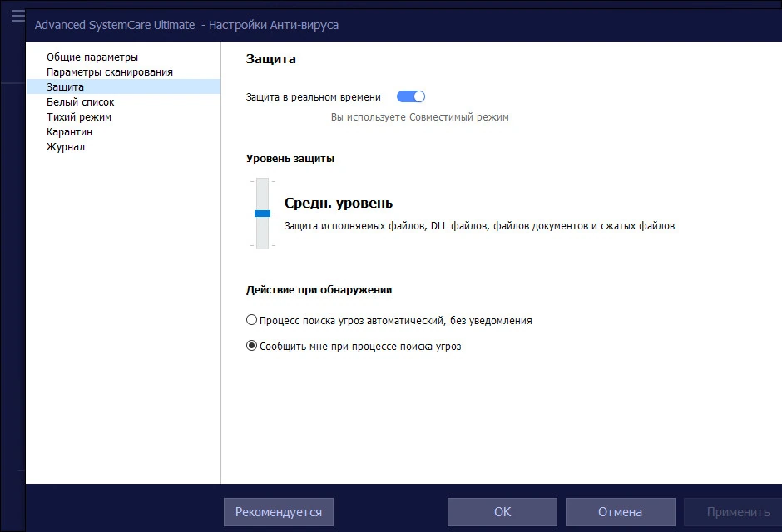Image resolution: width=782 pixels, height=532 pixels.
Task: Click the window title Настройки Анти-вируса
Action: pyautogui.click(x=274, y=25)
